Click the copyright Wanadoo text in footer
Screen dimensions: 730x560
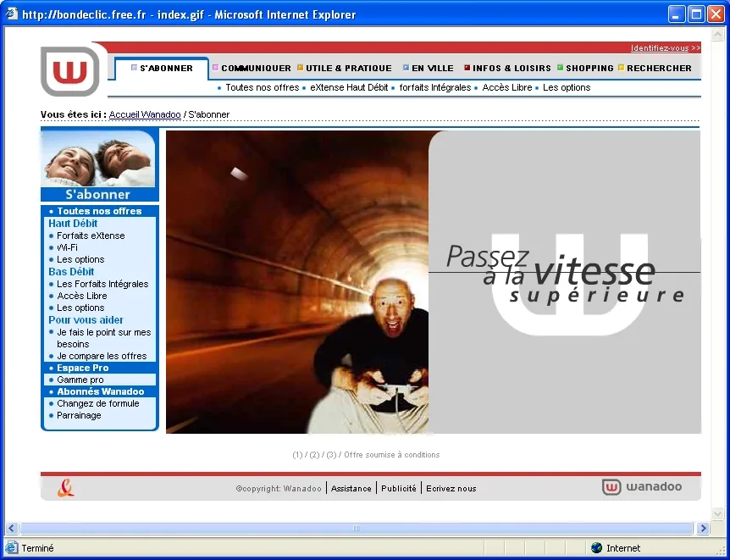[279, 488]
